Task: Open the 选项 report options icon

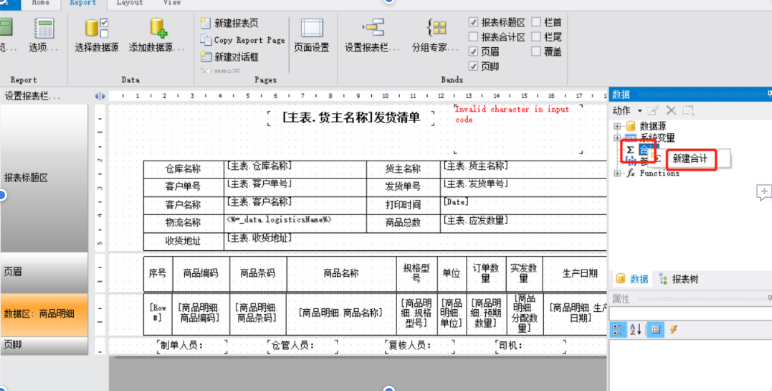Action: [44, 28]
